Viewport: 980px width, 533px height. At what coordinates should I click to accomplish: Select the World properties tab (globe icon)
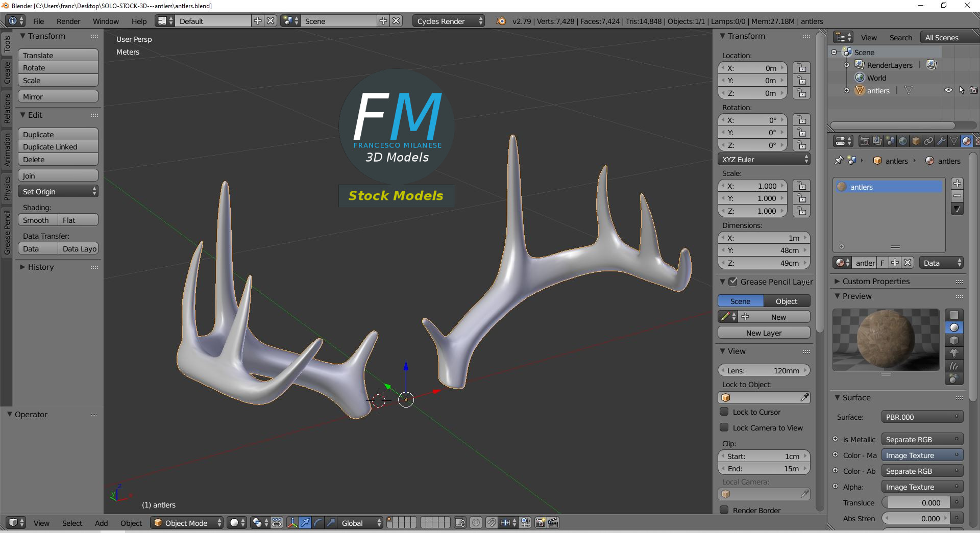pyautogui.click(x=904, y=141)
